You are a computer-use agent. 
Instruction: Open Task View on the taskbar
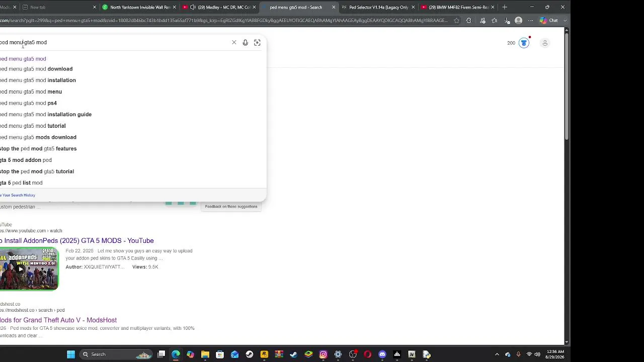161,354
